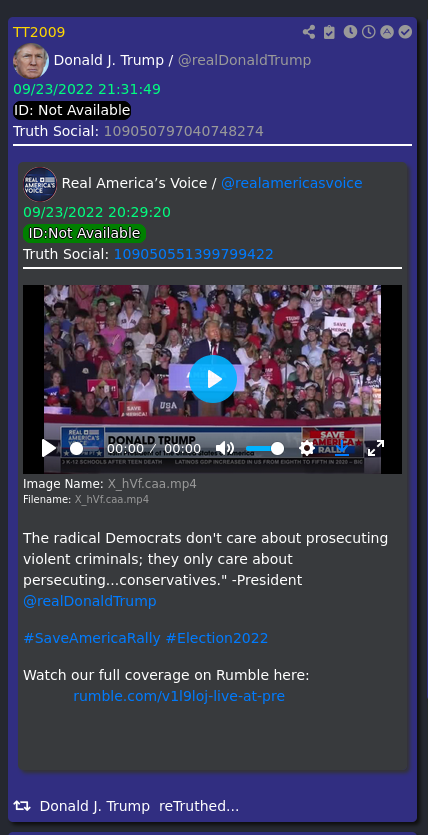The image size is (428, 835).
Task: Click the retruth arrows icon at bottom
Action: click(22, 806)
